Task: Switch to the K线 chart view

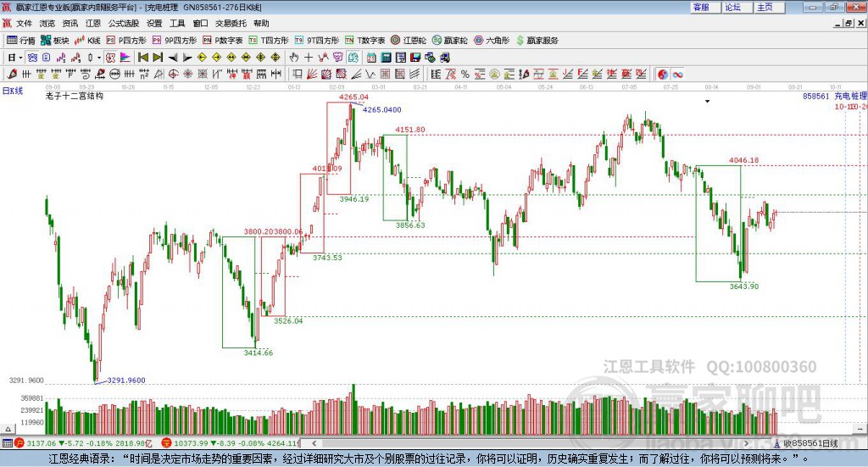Action: point(87,41)
